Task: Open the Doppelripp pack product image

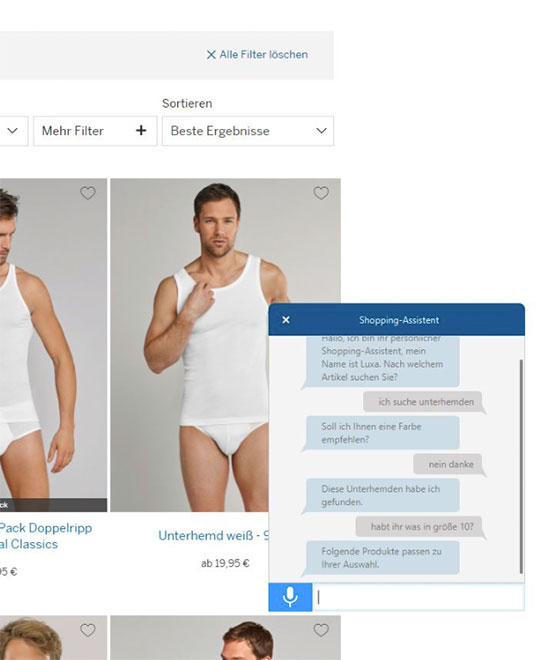Action: (x=53, y=345)
